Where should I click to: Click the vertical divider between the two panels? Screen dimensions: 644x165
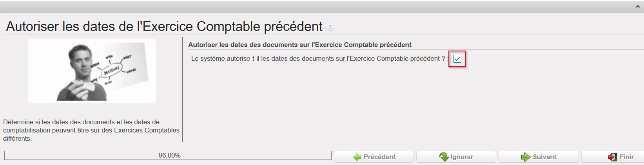click(x=183, y=89)
